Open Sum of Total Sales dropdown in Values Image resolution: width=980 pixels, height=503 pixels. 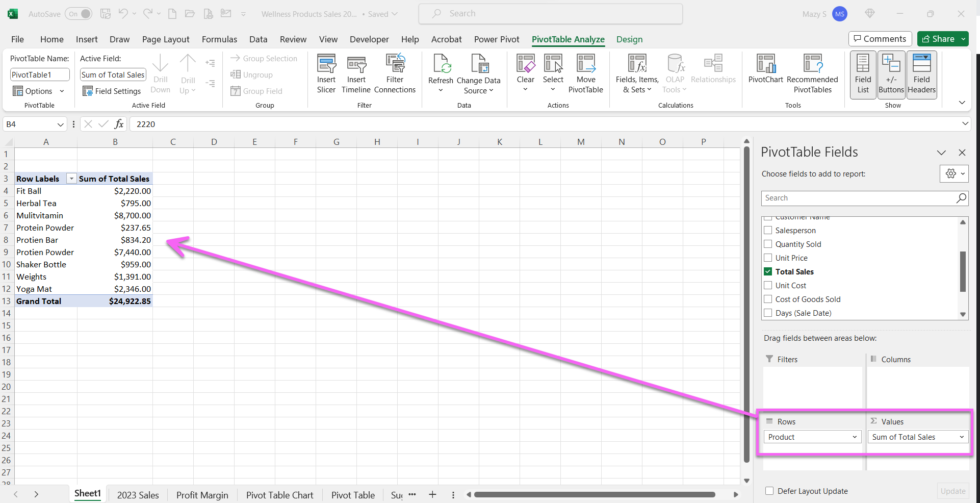coord(962,437)
